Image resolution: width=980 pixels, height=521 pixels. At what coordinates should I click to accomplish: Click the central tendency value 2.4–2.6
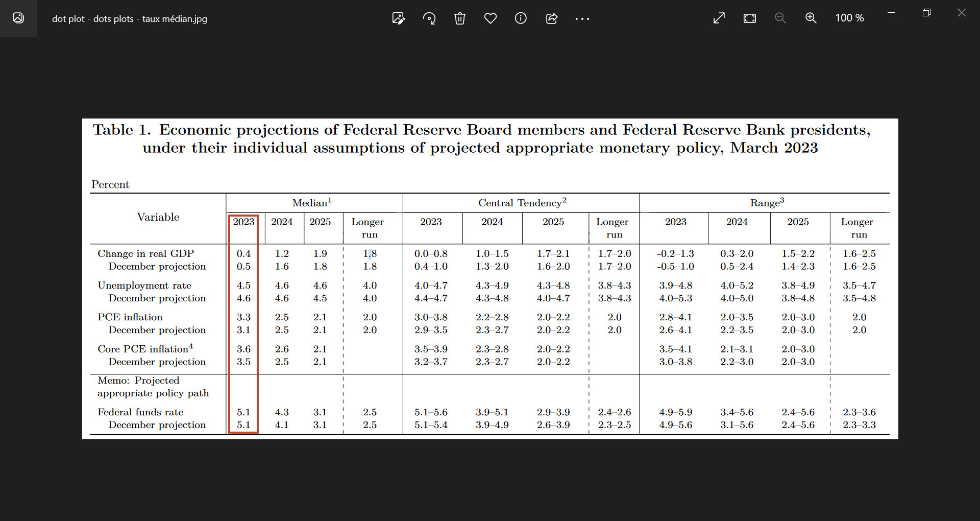(615, 412)
